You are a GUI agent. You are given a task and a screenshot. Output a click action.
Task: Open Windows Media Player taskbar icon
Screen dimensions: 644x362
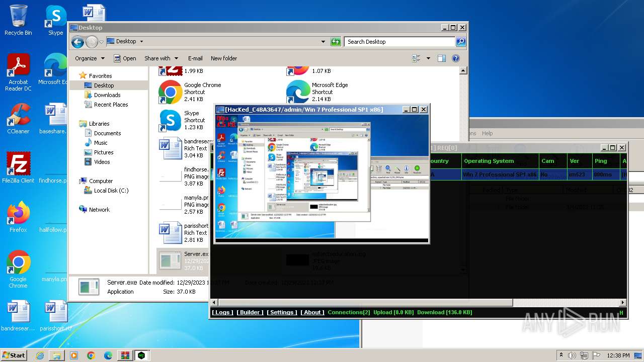(74, 355)
